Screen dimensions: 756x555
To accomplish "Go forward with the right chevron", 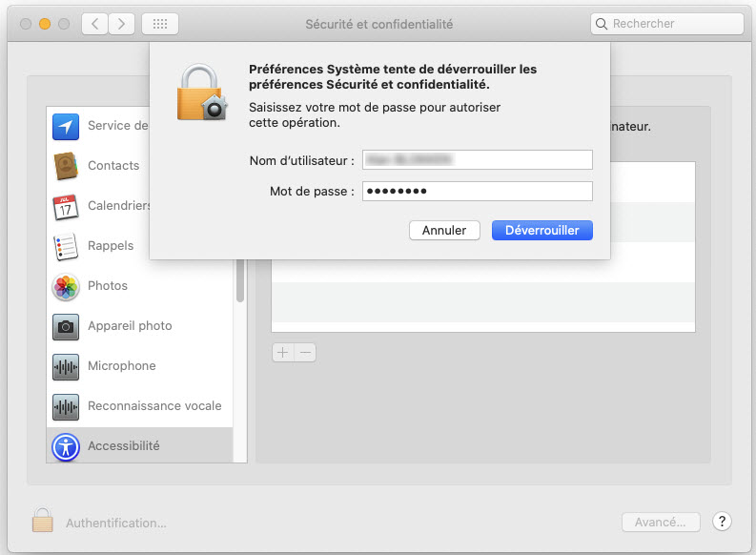I will coord(121,24).
